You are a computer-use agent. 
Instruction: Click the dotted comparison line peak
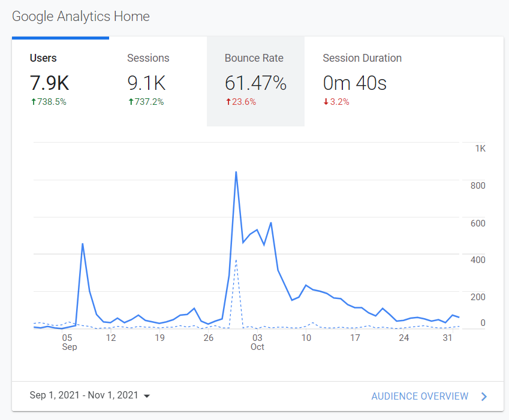coord(236,260)
